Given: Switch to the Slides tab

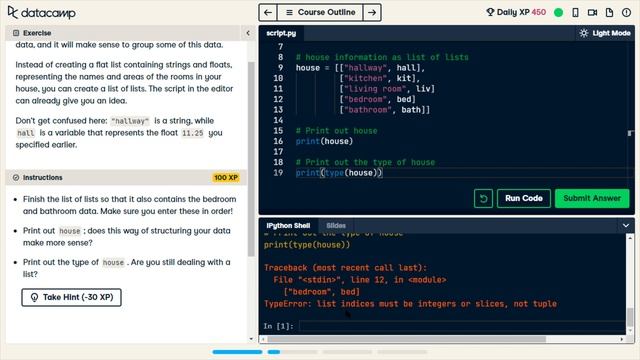Looking at the screenshot, I should click(336, 225).
